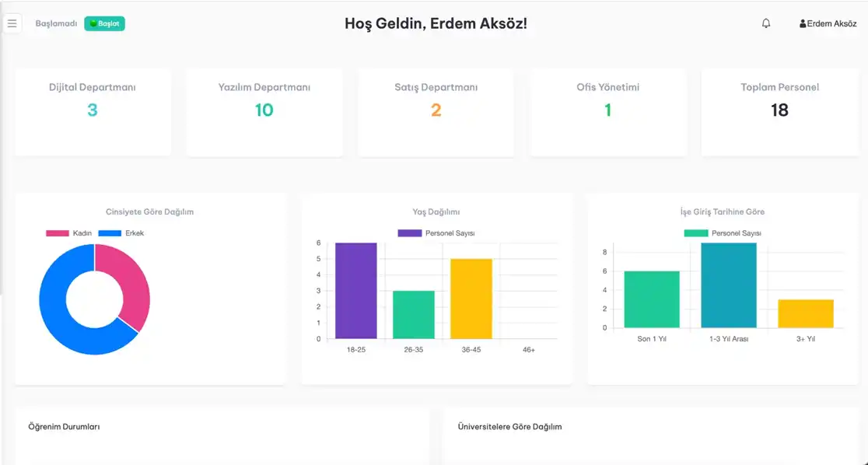
Task: Click the yellow 36-45 age bar
Action: click(471, 299)
